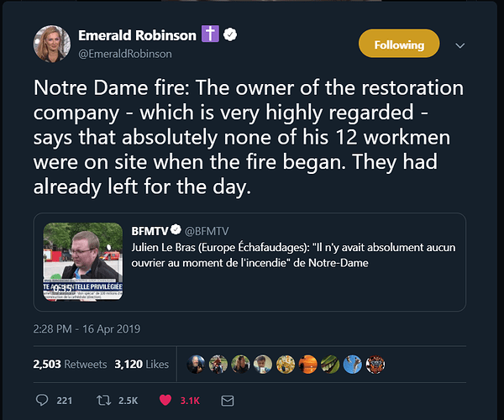Click the @EmeraldRobinson handle
This screenshot has height=420, width=504.
click(125, 54)
